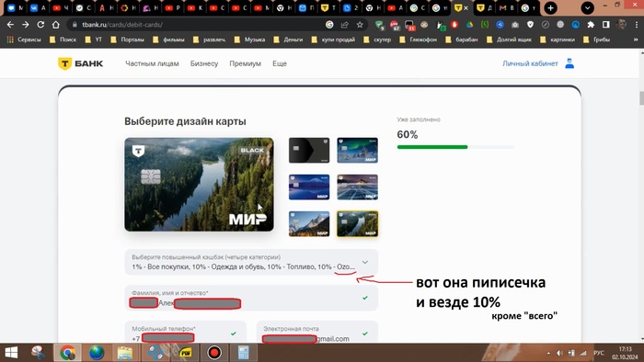The height and width of the screenshot is (362, 644).
Task: Open the Windows Start menu
Action: pyautogui.click(x=11, y=353)
